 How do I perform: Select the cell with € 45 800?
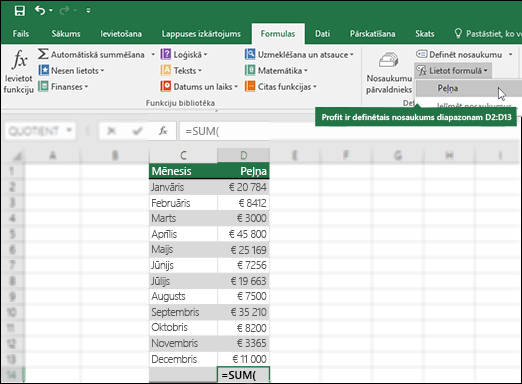click(244, 234)
